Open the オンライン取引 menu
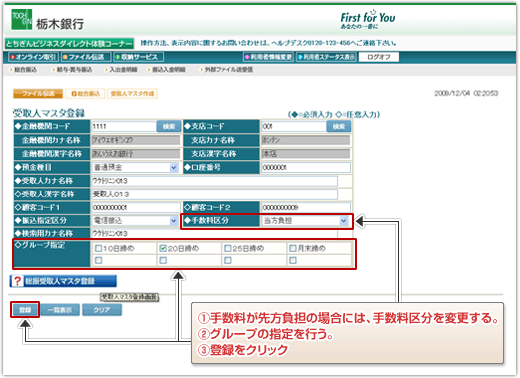Screen dimensions: 520x378 (33, 57)
